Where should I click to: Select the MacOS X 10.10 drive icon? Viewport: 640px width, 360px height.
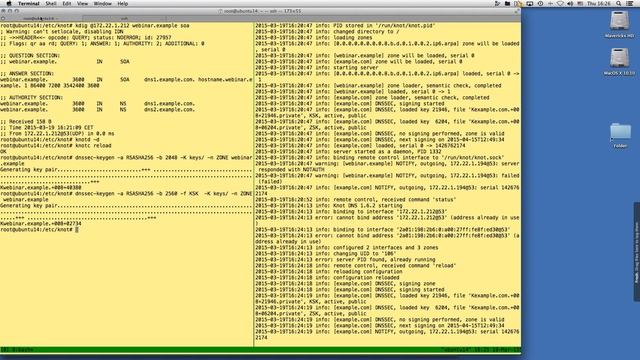pyautogui.click(x=619, y=61)
